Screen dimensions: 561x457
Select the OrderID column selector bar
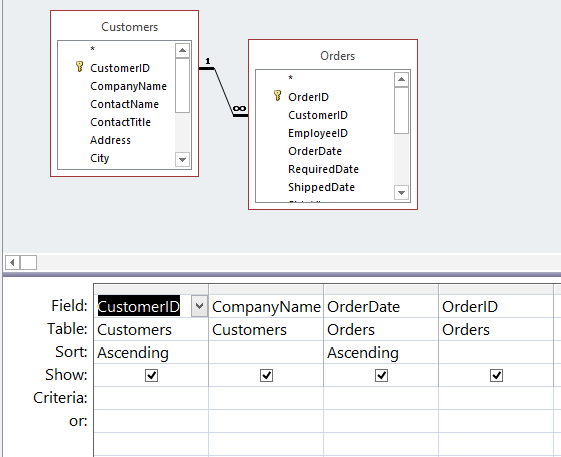click(496, 289)
